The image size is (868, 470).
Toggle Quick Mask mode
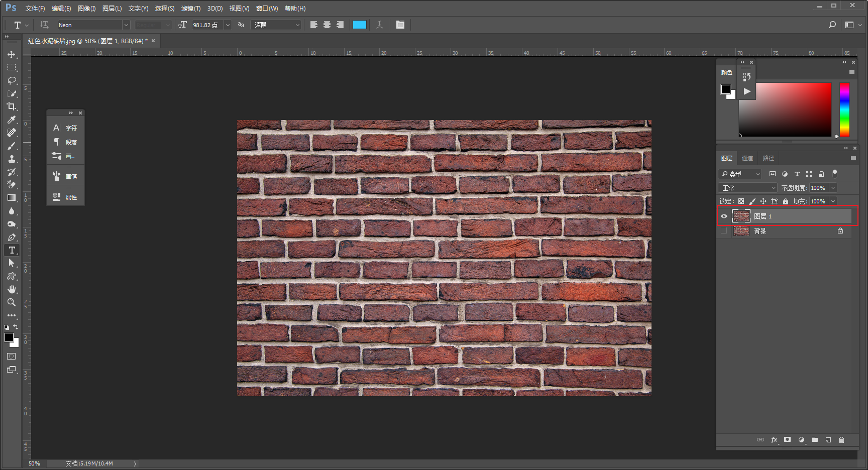pyautogui.click(x=12, y=357)
